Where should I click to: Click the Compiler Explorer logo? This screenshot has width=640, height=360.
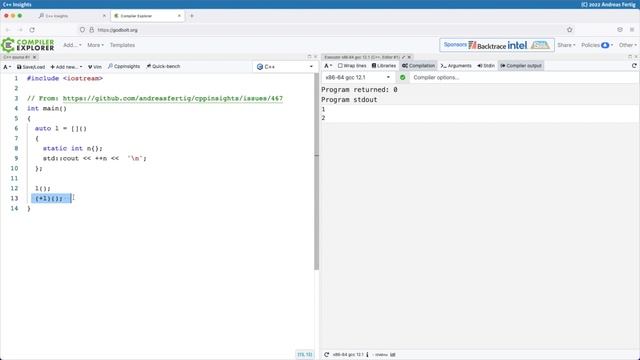pyautogui.click(x=28, y=45)
